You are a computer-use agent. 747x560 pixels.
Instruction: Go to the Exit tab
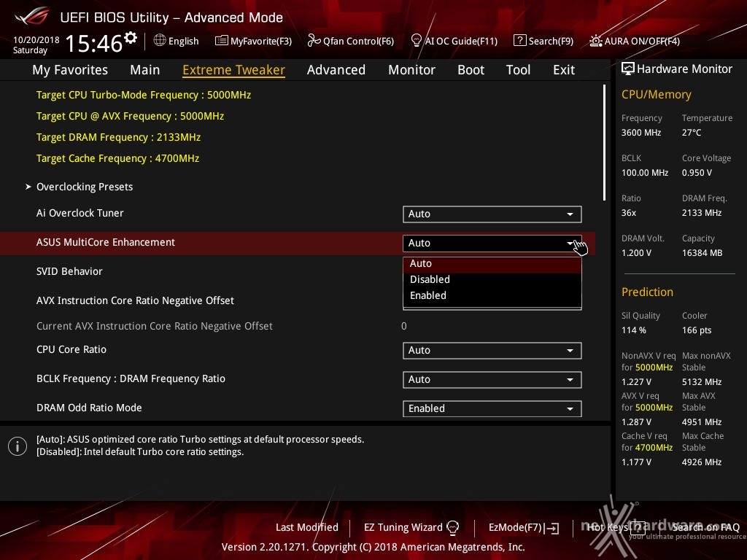tap(564, 70)
